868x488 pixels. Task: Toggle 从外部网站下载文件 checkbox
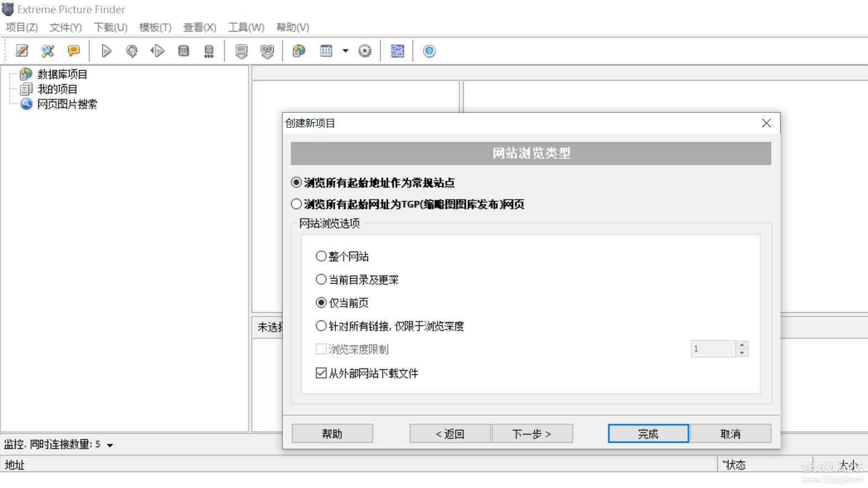point(321,374)
